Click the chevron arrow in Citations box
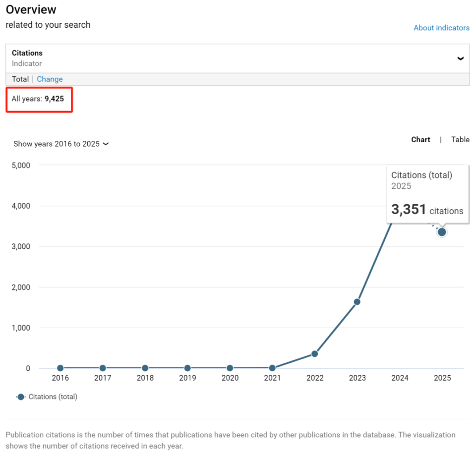The image size is (476, 458). click(460, 58)
